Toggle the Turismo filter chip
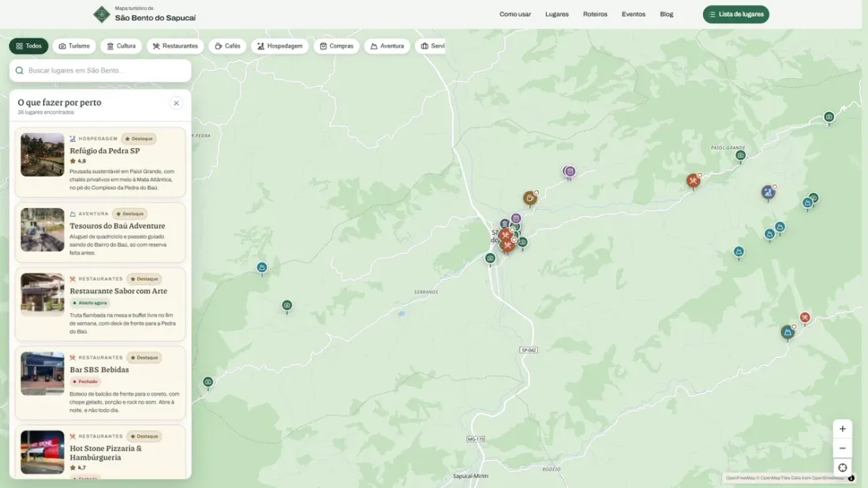Screen dimensions: 868x488 (x=74, y=46)
